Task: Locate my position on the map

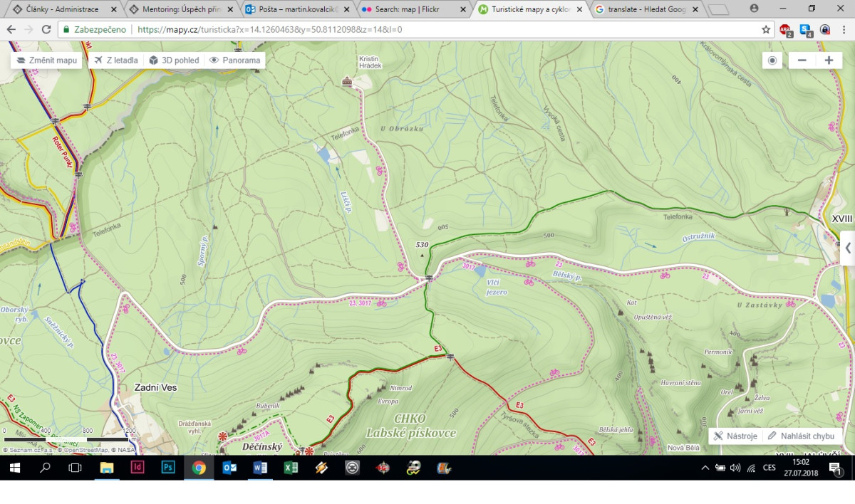Action: click(x=772, y=61)
